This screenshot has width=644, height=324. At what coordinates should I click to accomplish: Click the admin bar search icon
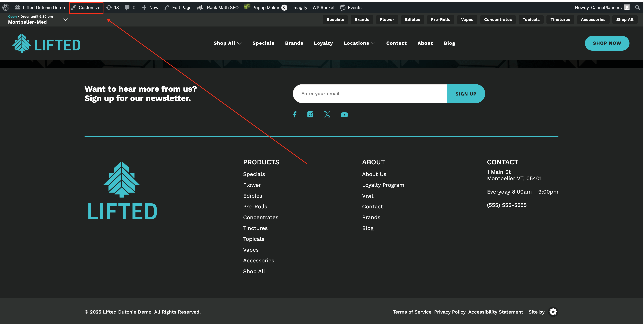pos(637,7)
